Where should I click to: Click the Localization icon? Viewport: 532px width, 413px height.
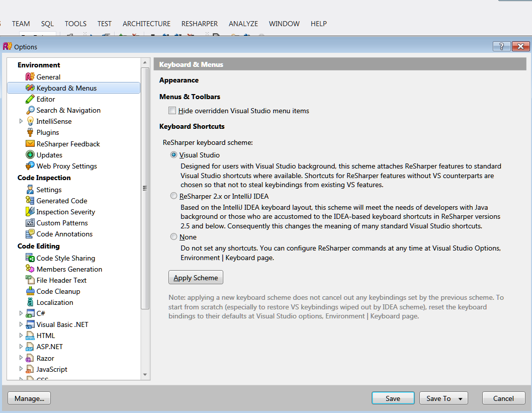(30, 302)
